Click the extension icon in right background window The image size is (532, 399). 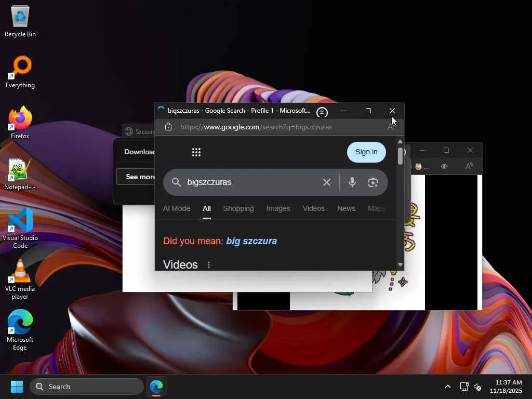pos(444,166)
